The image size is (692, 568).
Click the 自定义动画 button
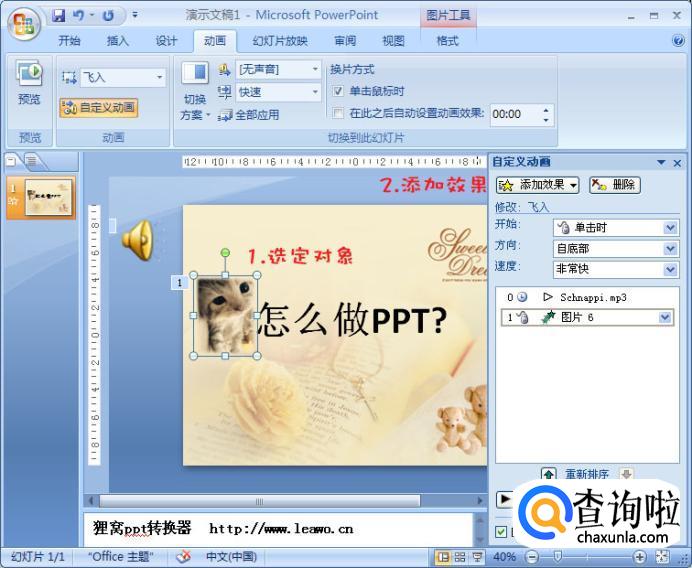click(99, 107)
